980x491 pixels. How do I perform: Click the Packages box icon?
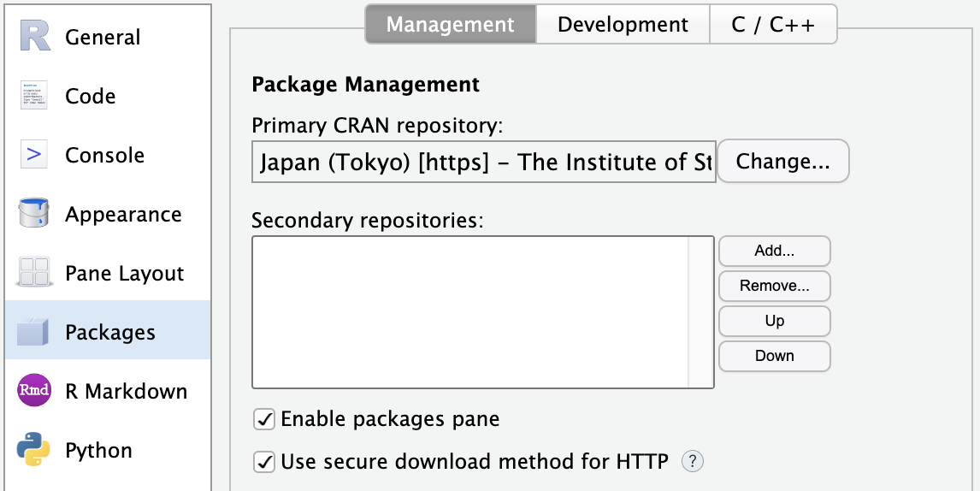pos(34,332)
